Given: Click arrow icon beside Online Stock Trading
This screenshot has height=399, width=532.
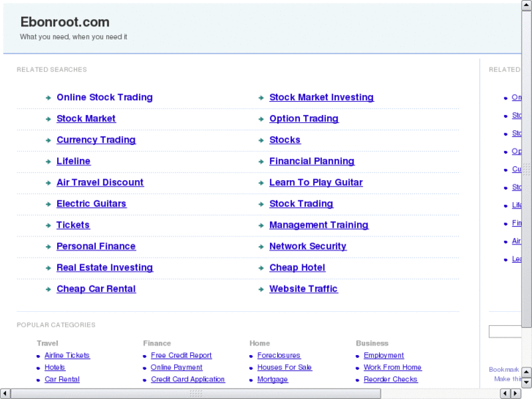Looking at the screenshot, I should [x=48, y=97].
